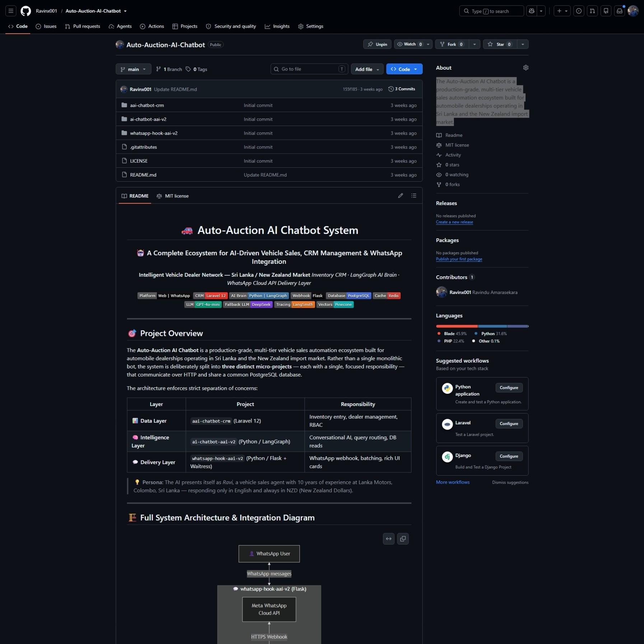Screen dimensions: 644x644
Task: Open the repositories icon in top bar
Action: (606, 11)
